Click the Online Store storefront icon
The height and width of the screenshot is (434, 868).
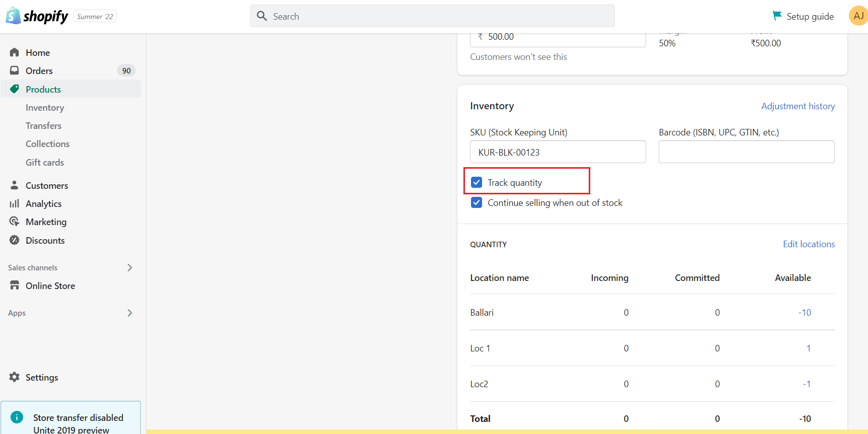pos(15,285)
